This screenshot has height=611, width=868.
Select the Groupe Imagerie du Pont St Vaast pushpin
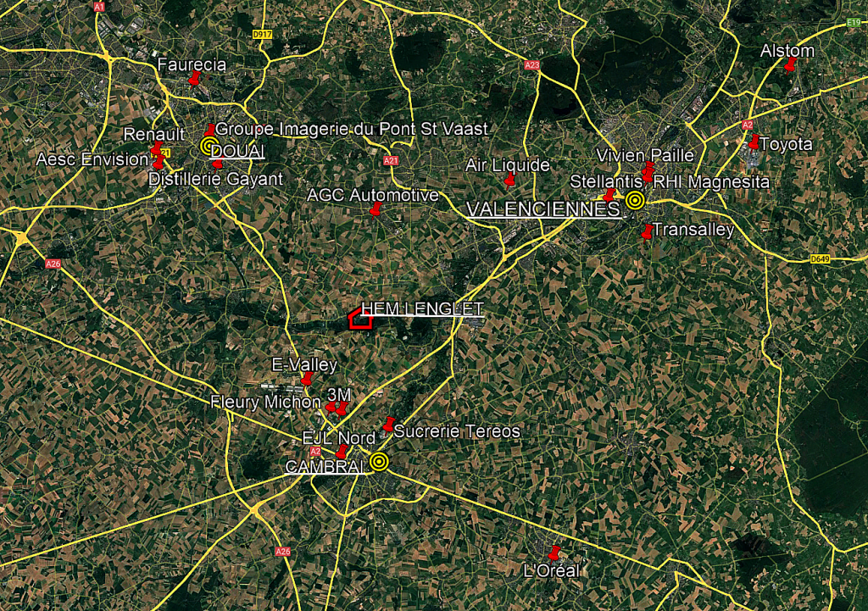(210, 131)
